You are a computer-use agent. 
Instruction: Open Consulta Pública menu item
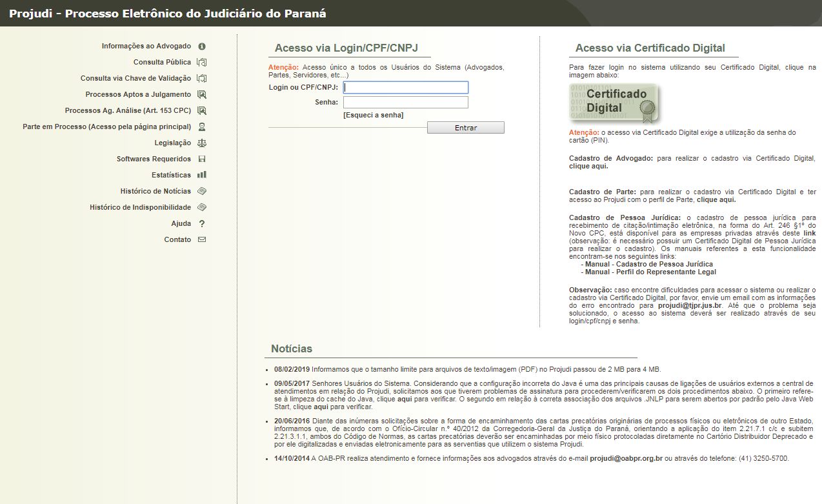(x=163, y=63)
